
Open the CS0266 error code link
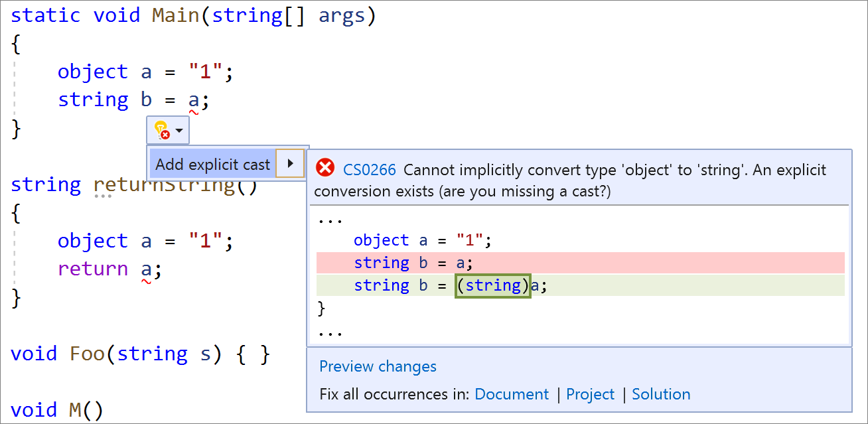pos(370,170)
